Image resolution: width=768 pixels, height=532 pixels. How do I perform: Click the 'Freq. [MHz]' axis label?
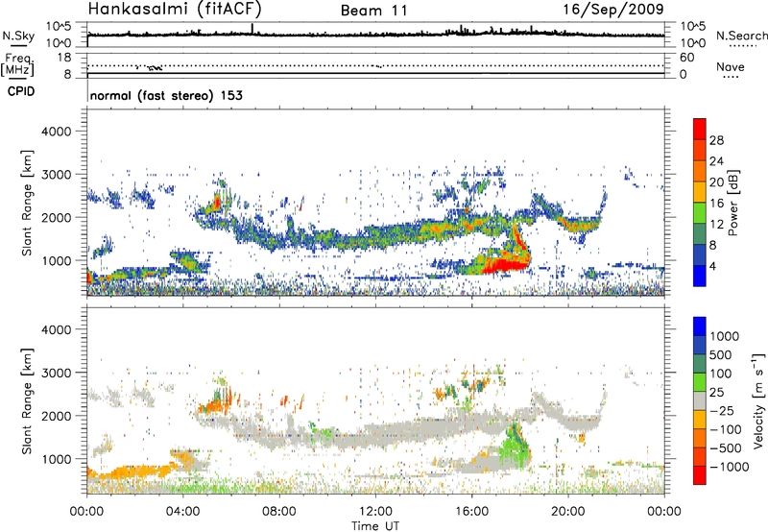(x=17, y=65)
